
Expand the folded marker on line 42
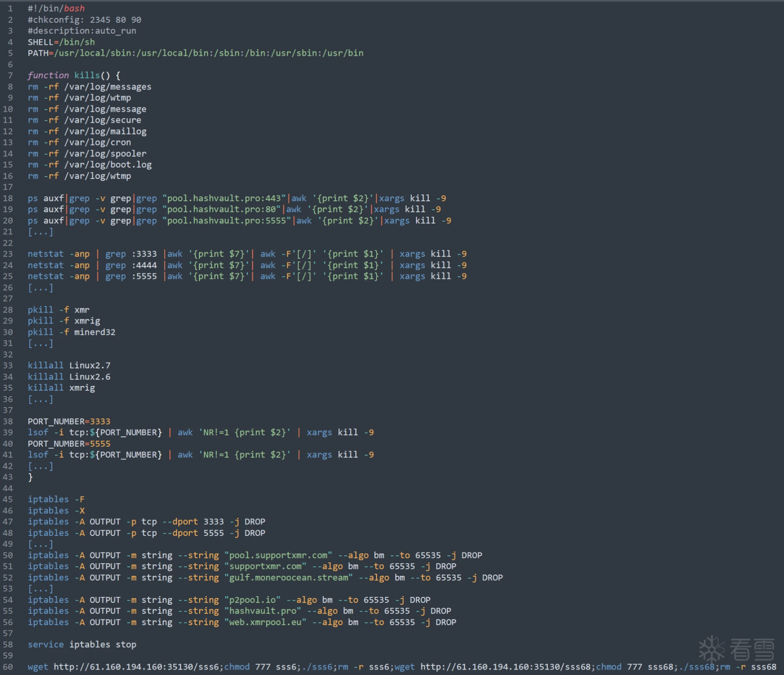pyautogui.click(x=40, y=466)
